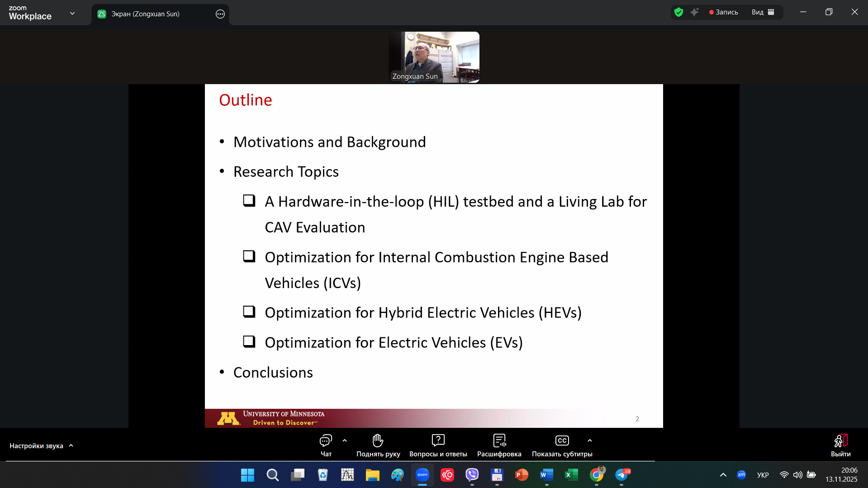Click the Выйти leave meeting button

pyautogui.click(x=840, y=445)
